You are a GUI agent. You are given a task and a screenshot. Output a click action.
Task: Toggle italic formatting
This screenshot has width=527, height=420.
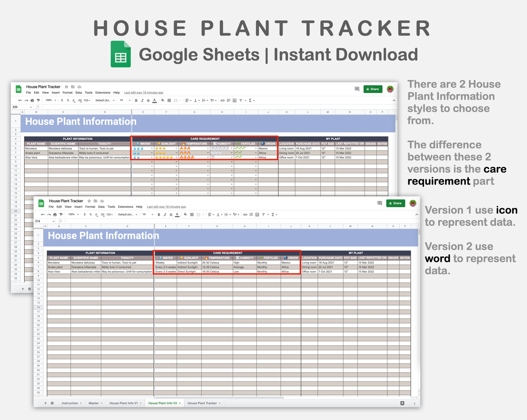(165, 214)
